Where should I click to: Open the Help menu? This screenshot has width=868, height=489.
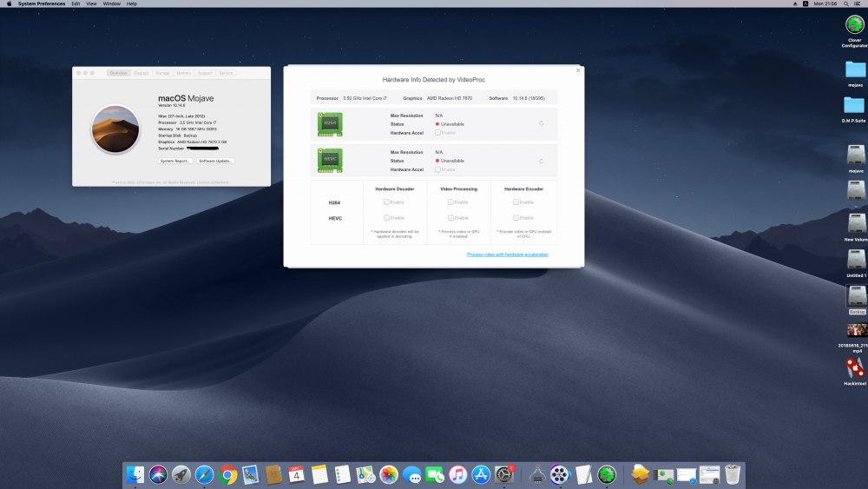[132, 3]
